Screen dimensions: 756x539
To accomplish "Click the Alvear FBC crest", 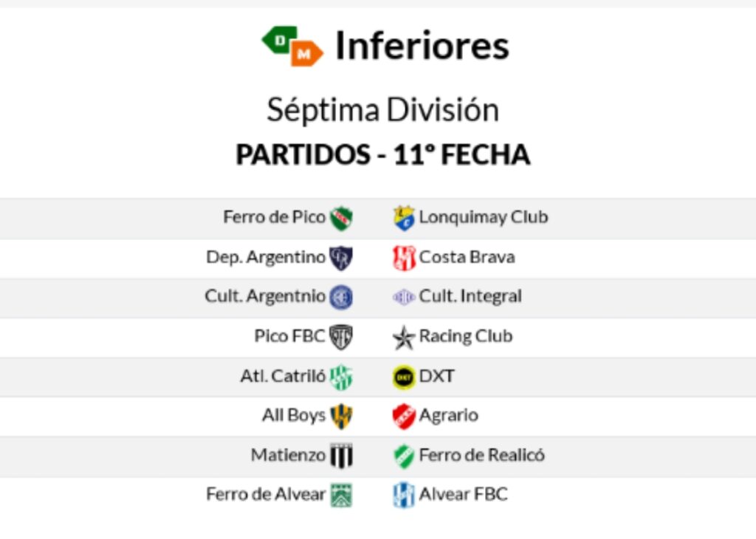I will click(404, 495).
